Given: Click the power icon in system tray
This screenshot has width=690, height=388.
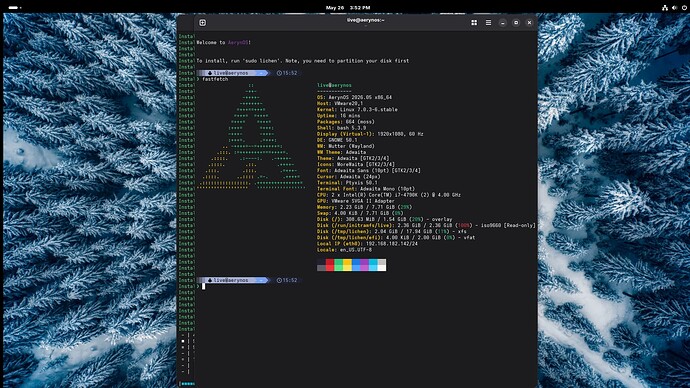Looking at the screenshot, I should click(x=684, y=7).
